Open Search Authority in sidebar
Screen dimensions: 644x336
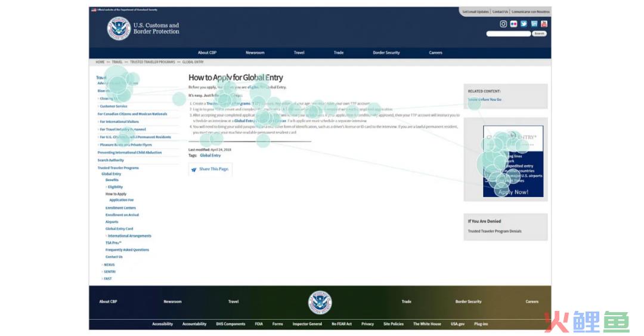tap(110, 161)
